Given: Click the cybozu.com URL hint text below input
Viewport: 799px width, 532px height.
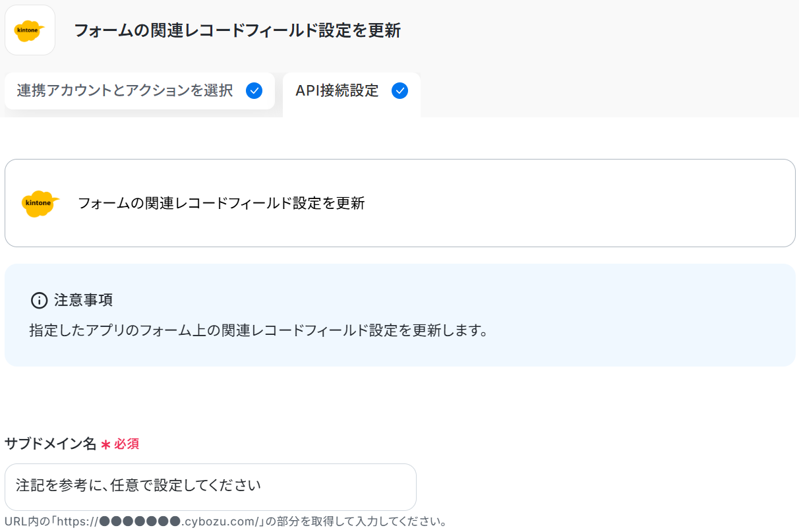Looking at the screenshot, I should point(218,521).
